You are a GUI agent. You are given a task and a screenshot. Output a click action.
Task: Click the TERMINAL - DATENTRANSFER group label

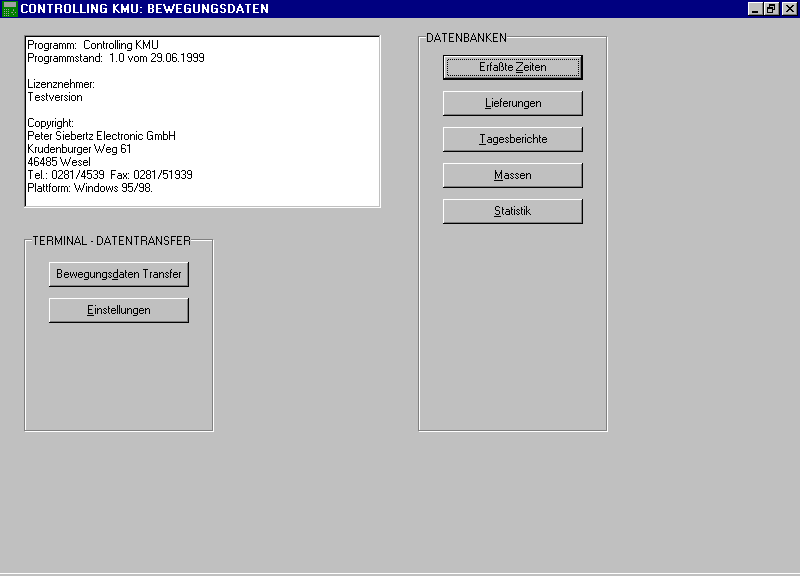111,242
